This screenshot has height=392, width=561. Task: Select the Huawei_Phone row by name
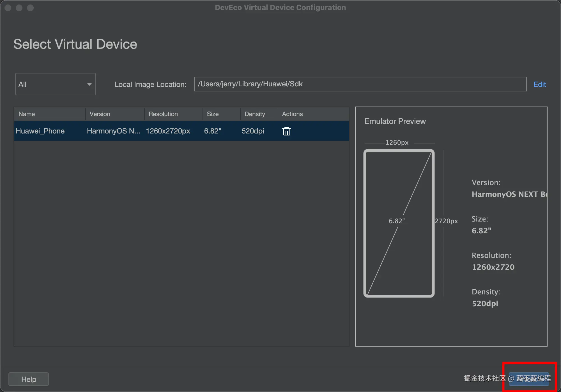(40, 131)
